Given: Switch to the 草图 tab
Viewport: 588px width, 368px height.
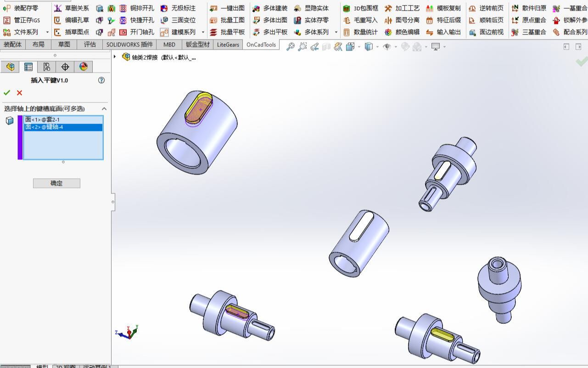Looking at the screenshot, I should point(64,44).
